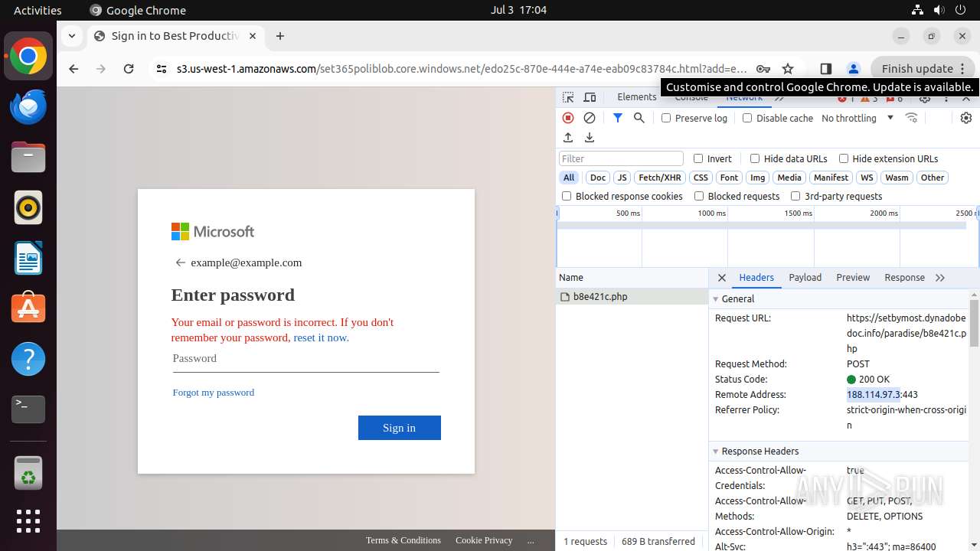Launch LibreOffice Writer from the dock
The image size is (980, 551).
point(28,259)
